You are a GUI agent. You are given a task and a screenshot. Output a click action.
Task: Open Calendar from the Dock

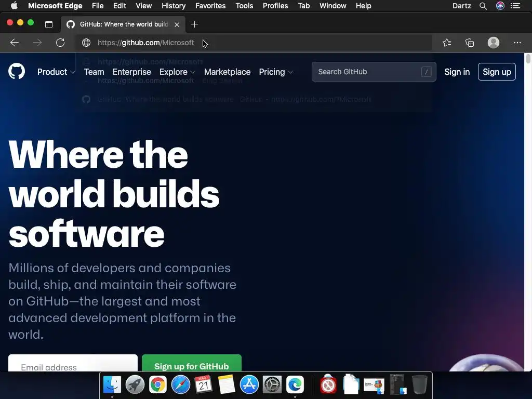[204, 384]
